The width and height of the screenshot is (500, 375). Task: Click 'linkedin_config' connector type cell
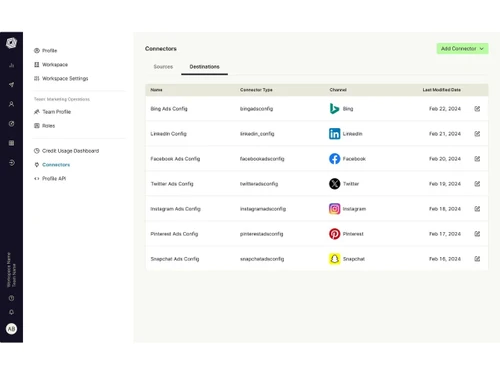coord(257,134)
